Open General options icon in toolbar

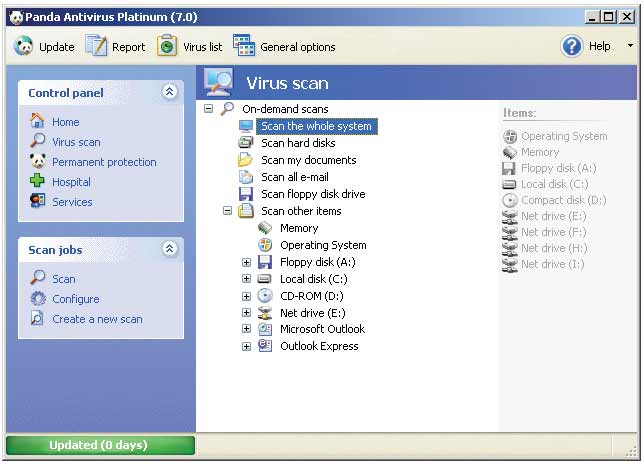point(244,46)
